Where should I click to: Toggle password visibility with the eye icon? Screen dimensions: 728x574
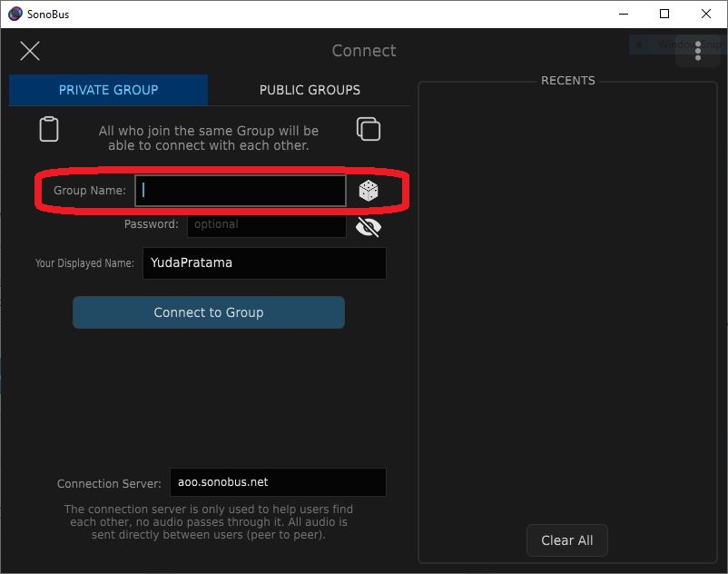click(x=369, y=227)
